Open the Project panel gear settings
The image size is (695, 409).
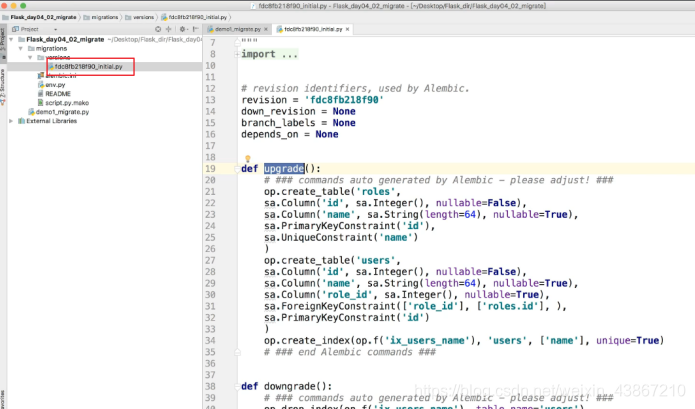182,29
